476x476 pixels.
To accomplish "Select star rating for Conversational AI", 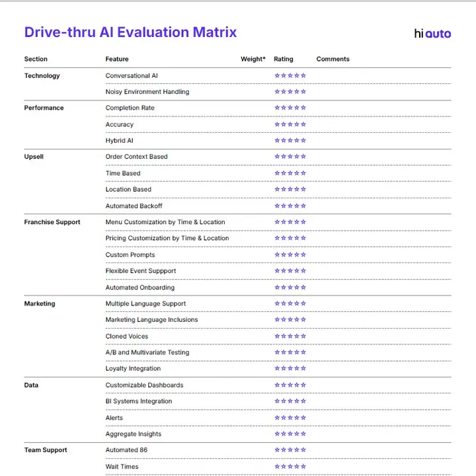I will (290, 75).
